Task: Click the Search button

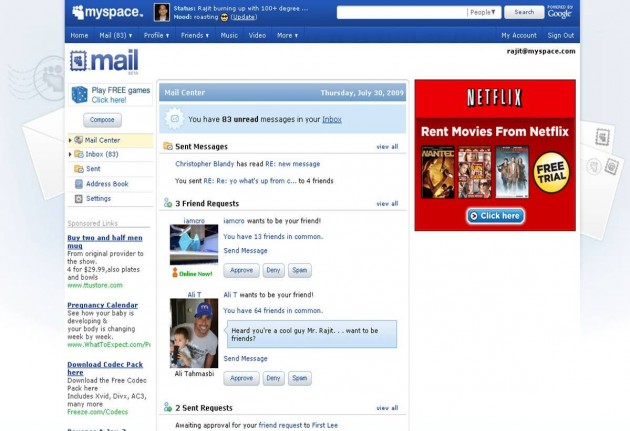Action: coord(524,12)
